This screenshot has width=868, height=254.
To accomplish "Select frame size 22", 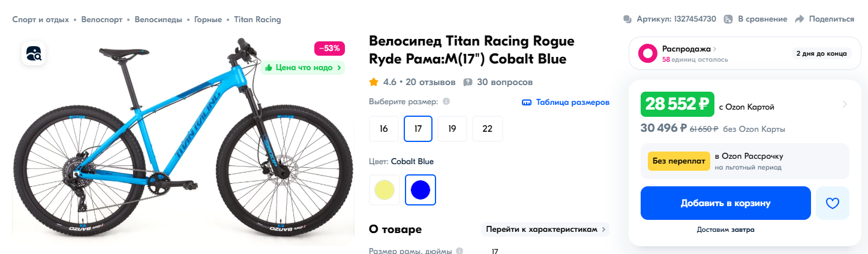I will click(x=487, y=129).
